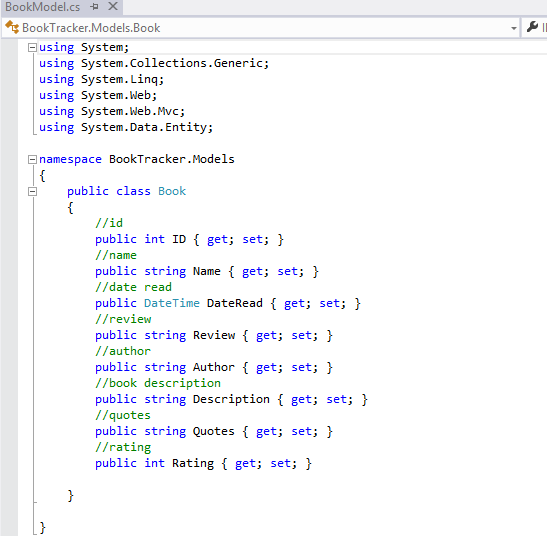547x536 pixels.
Task: Click the wrench icon in member navigation bar
Action: 532,27
